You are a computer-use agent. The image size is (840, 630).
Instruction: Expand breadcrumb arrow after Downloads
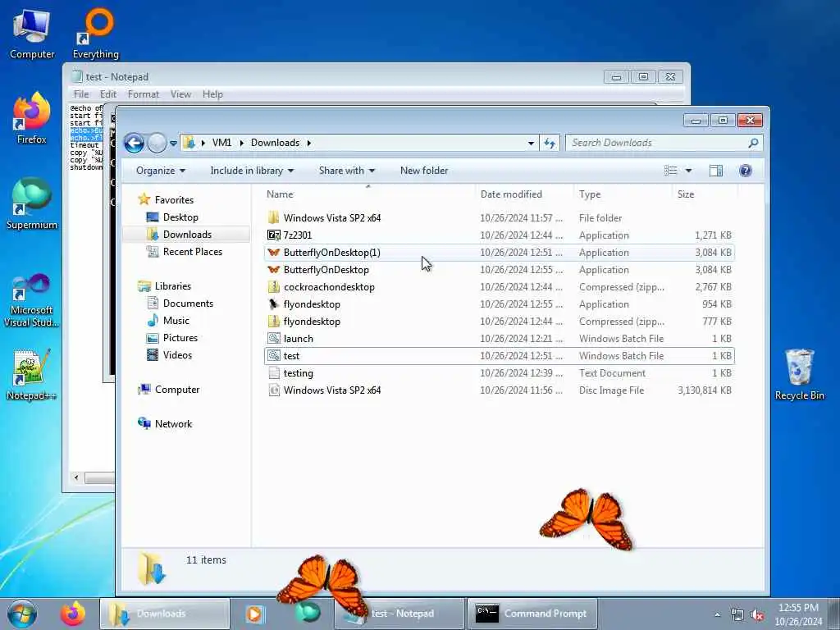click(x=309, y=143)
